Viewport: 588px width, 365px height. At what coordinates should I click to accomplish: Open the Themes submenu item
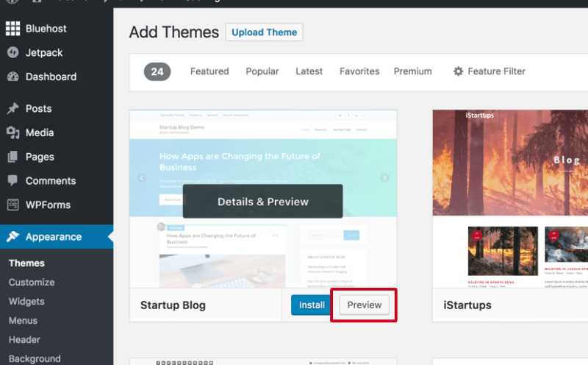26,263
